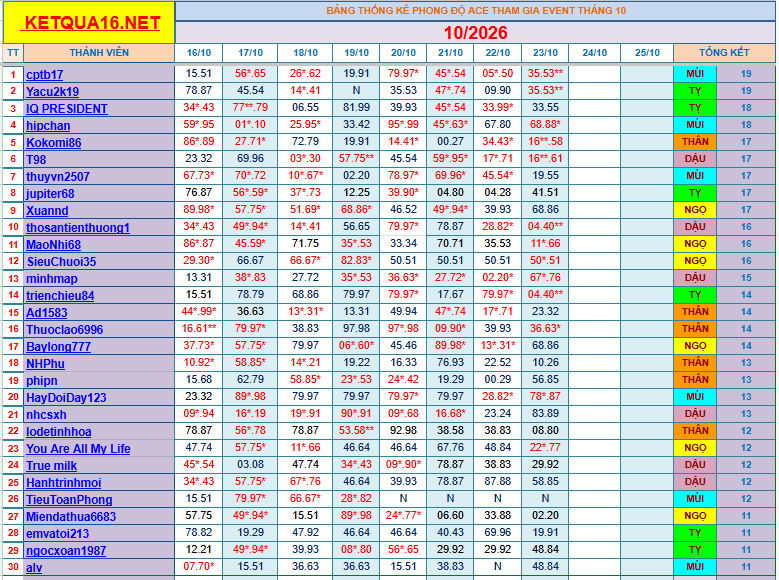Select cptb17's total score 19
This screenshot has width=779, height=580.
[x=746, y=74]
